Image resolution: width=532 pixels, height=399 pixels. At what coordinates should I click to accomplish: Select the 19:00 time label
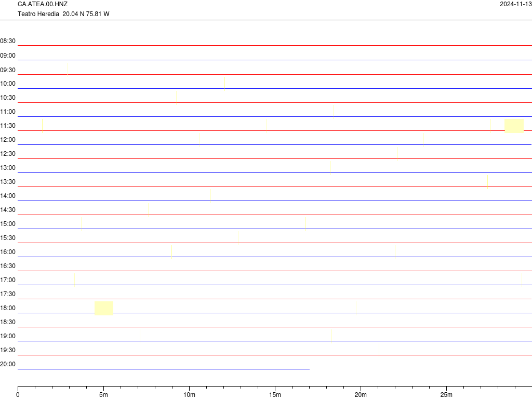pyautogui.click(x=8, y=336)
